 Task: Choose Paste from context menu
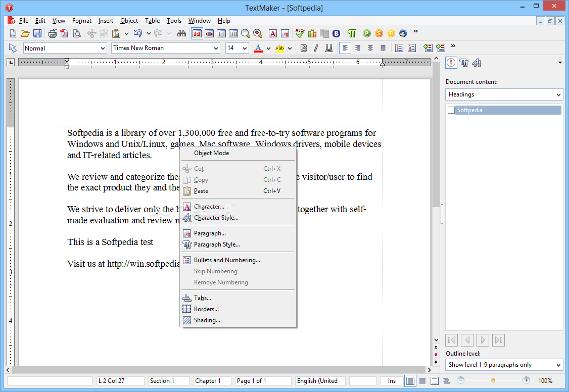pyautogui.click(x=238, y=191)
